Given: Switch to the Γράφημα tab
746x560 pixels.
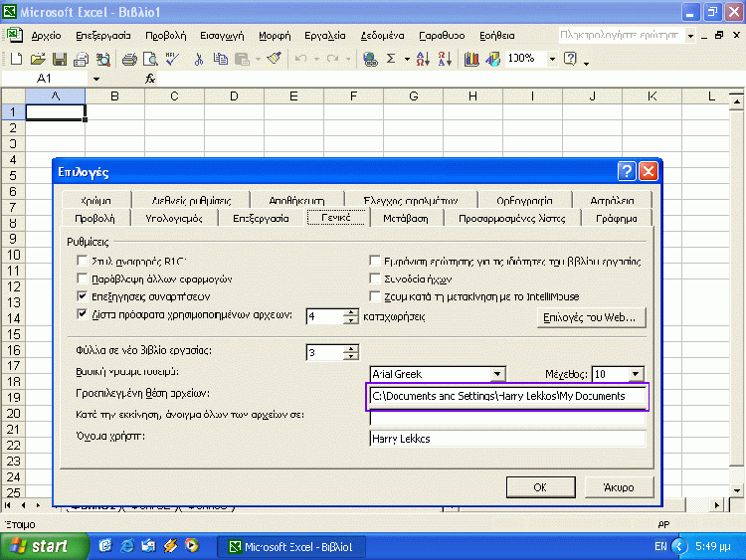Looking at the screenshot, I should (x=616, y=219).
